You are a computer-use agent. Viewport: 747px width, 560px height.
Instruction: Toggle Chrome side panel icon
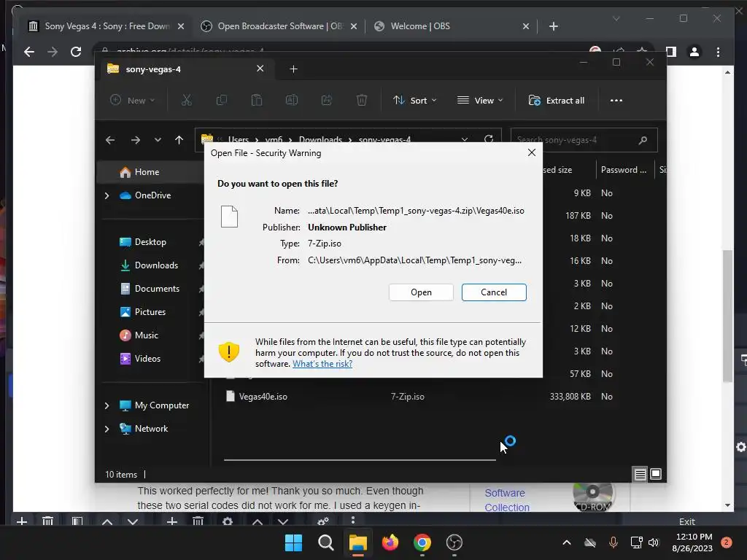671,52
